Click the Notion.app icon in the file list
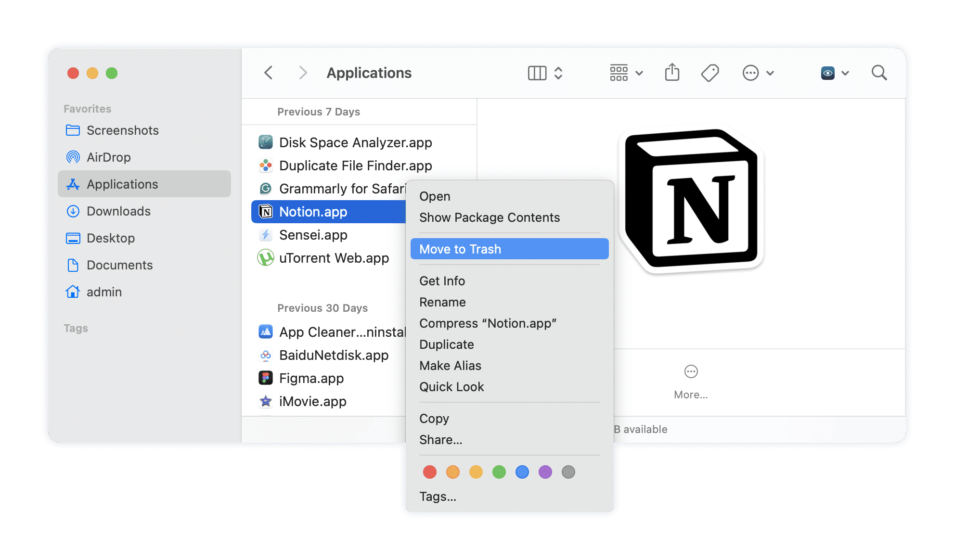 pos(266,212)
